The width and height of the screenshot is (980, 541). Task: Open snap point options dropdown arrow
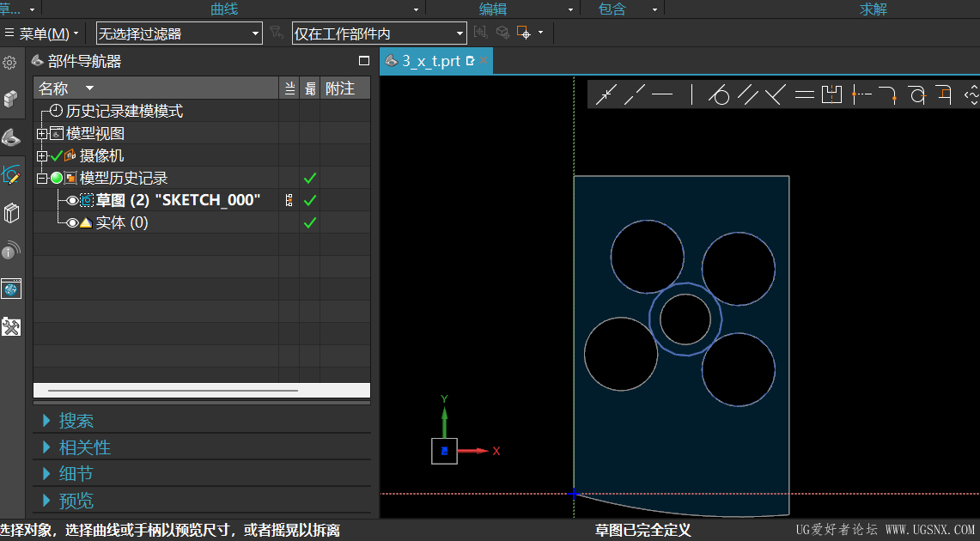(x=540, y=33)
